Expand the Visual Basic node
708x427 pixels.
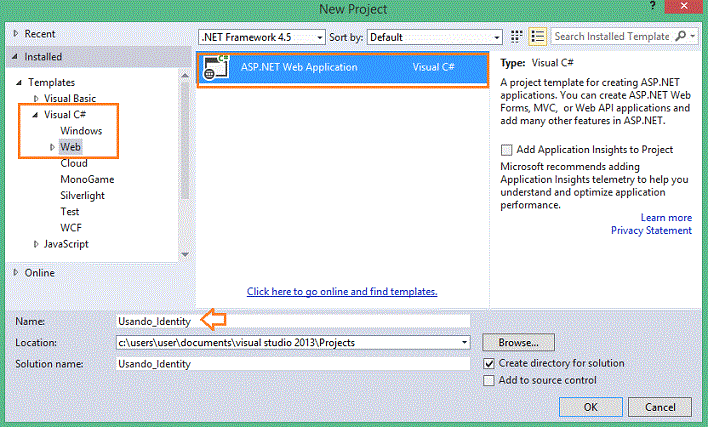(36, 98)
